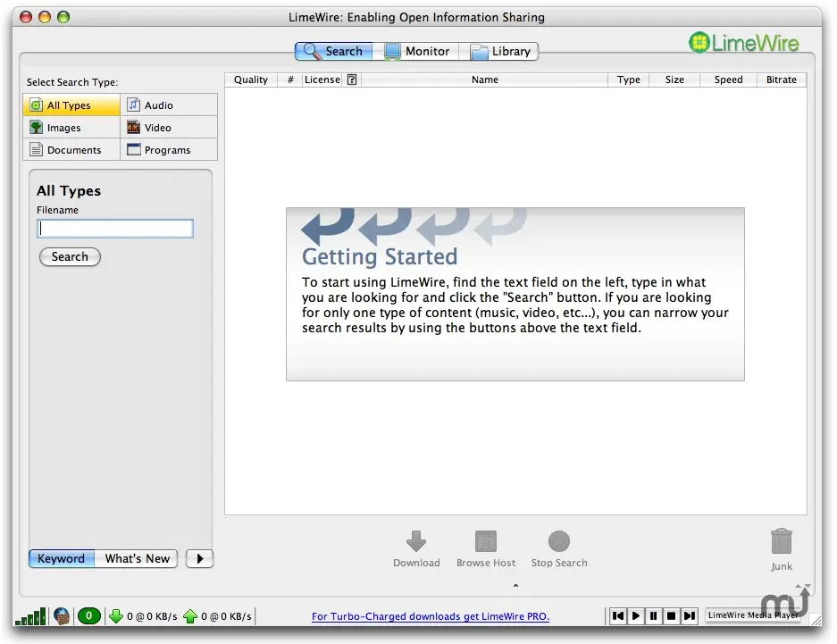Click the LimeWire Media Player progress bar
837x644 pixels.
point(755,615)
